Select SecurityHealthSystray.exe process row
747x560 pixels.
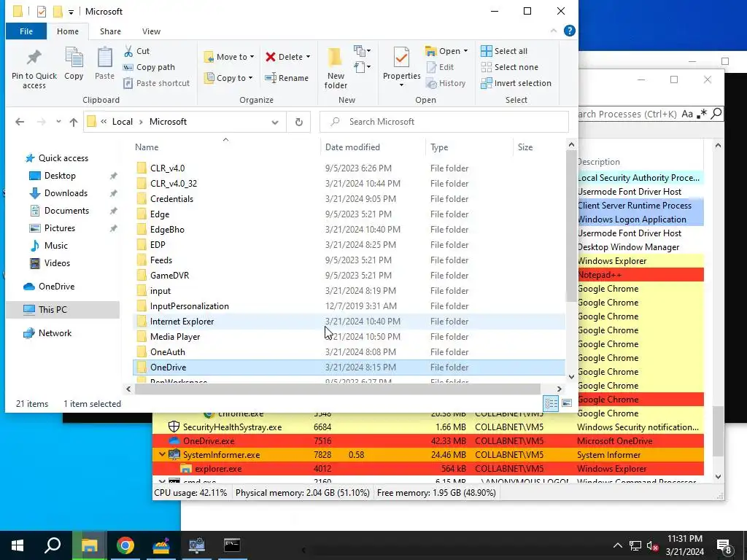click(x=427, y=427)
